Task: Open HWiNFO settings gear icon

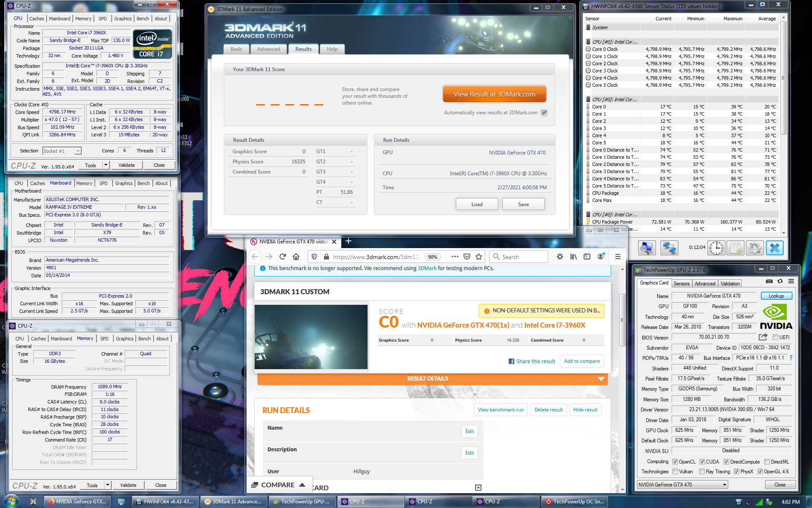Action: (x=754, y=248)
